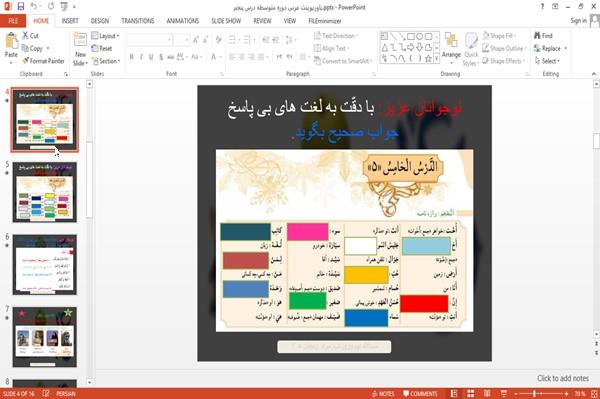The image size is (600, 399).
Task: Select slide 5 thumbnail
Action: (x=45, y=192)
